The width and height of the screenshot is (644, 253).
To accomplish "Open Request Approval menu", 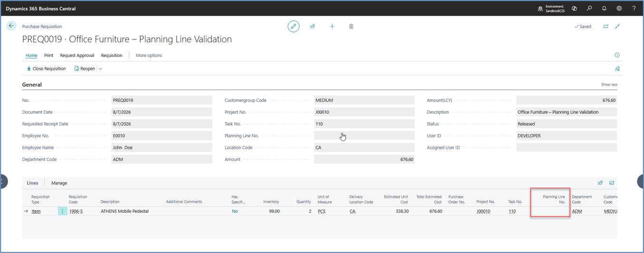I will coord(77,55).
